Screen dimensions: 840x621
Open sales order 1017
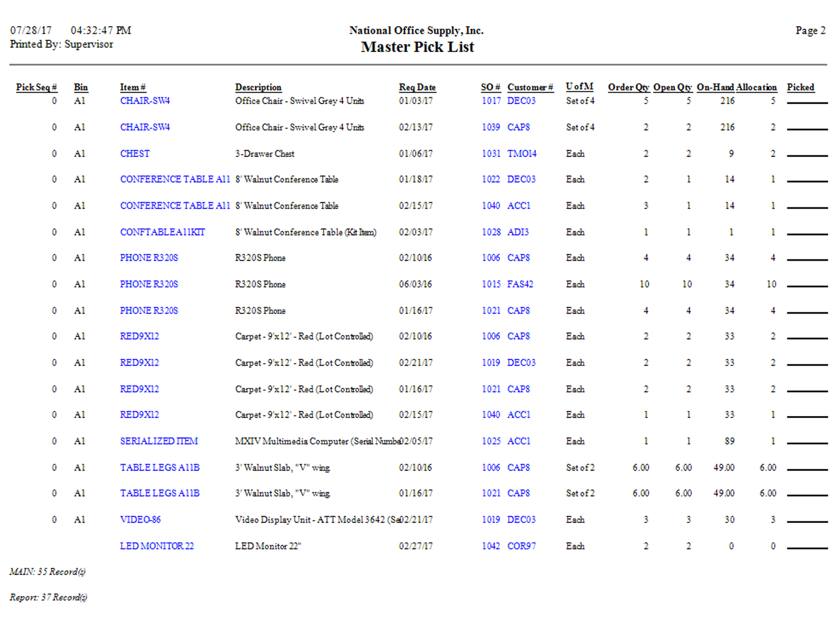tap(491, 101)
